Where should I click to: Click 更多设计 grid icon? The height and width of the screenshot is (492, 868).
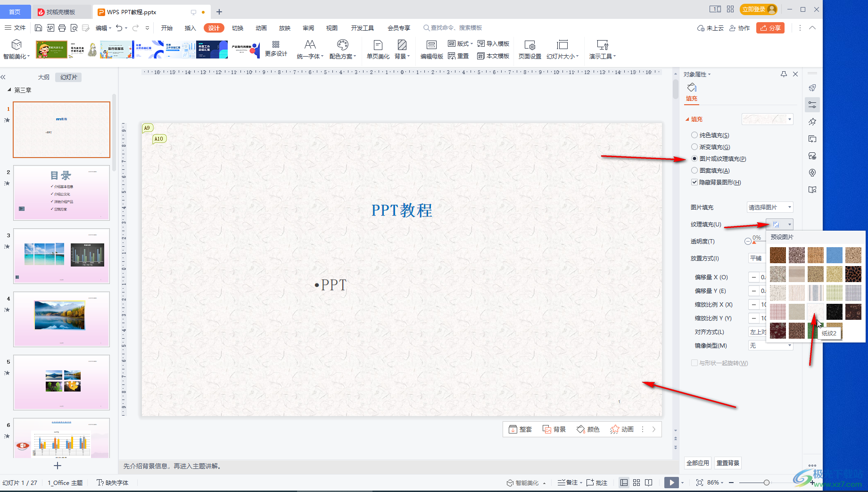click(276, 49)
